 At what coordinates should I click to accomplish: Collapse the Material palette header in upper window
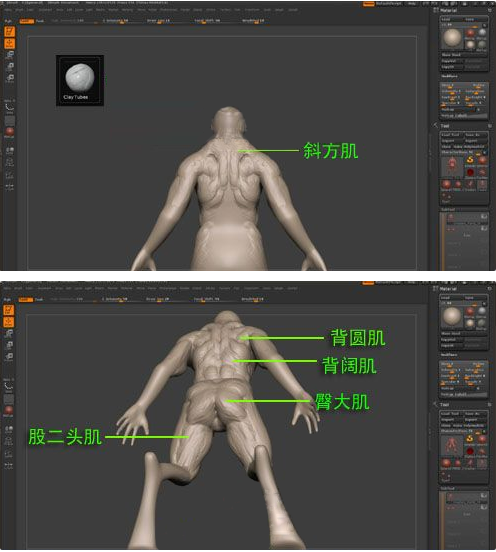pos(449,11)
